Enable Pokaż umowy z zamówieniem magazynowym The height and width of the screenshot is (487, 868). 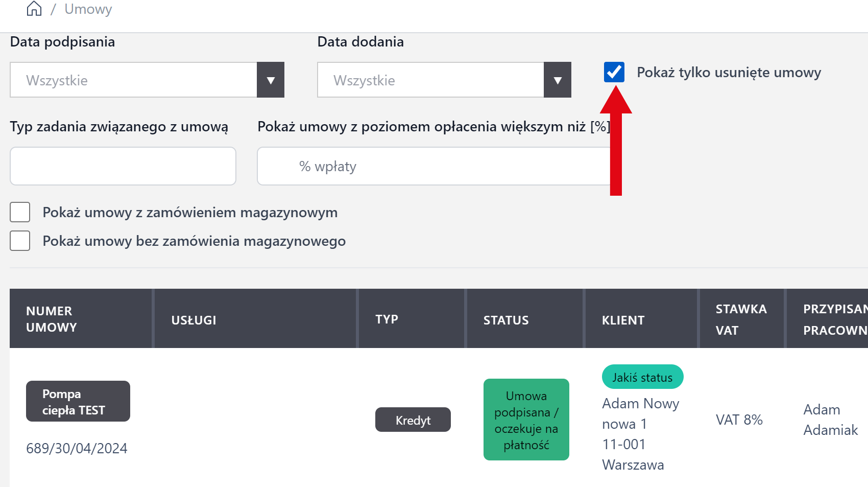click(20, 212)
